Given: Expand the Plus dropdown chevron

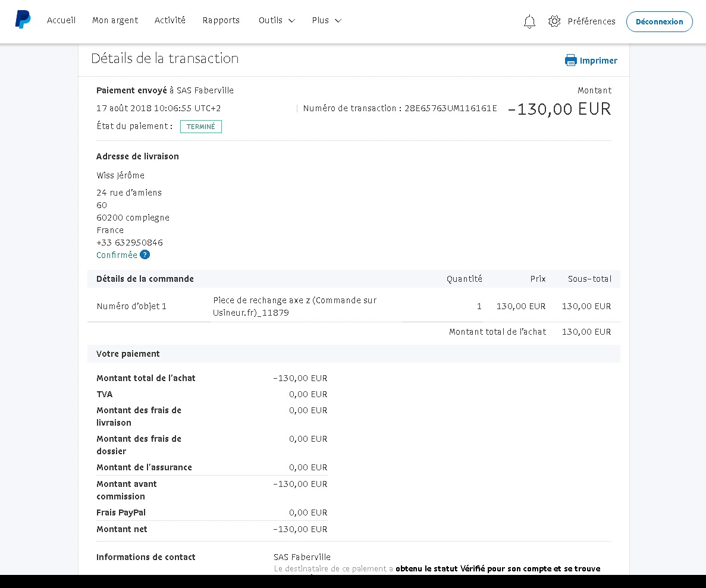Looking at the screenshot, I should (338, 21).
